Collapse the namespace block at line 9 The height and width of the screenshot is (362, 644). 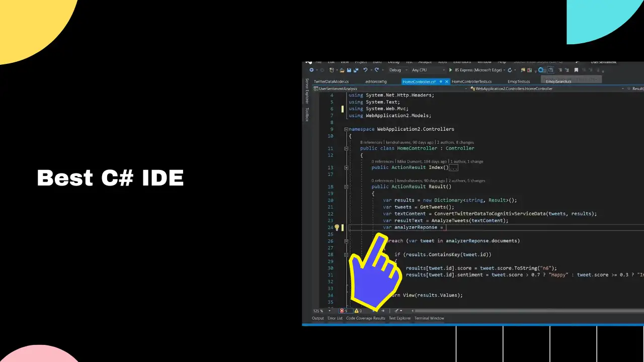[346, 129]
